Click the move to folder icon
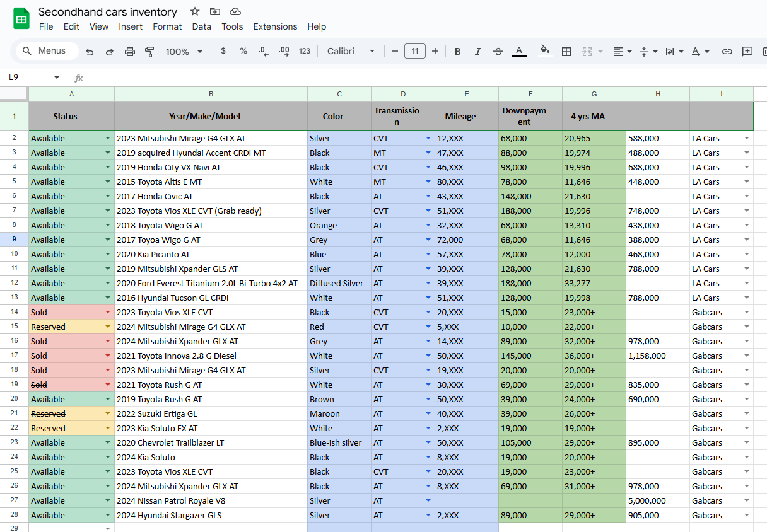 [215, 11]
